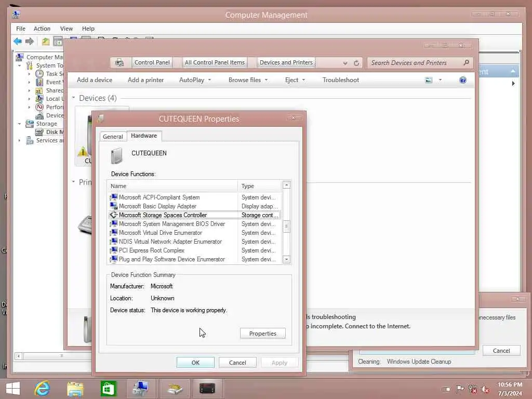Viewport: 532px width, 399px height.
Task: Select the Device Manager tree icon
Action: pyautogui.click(x=39, y=116)
